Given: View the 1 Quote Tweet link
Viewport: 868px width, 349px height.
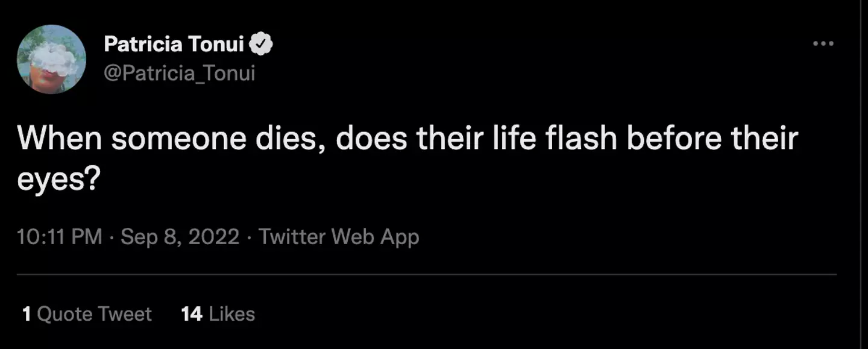Looking at the screenshot, I should click(x=87, y=314).
